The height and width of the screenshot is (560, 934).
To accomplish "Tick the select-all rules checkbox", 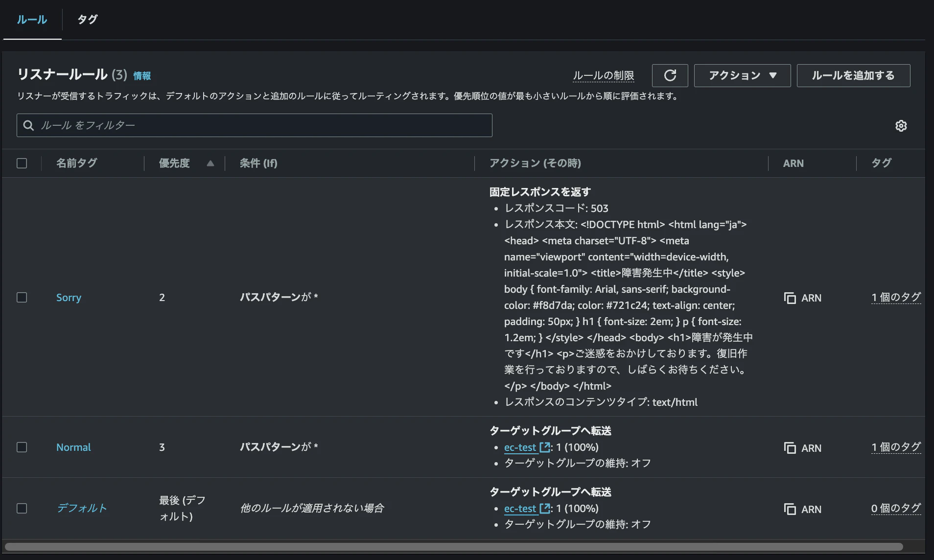I will click(22, 163).
